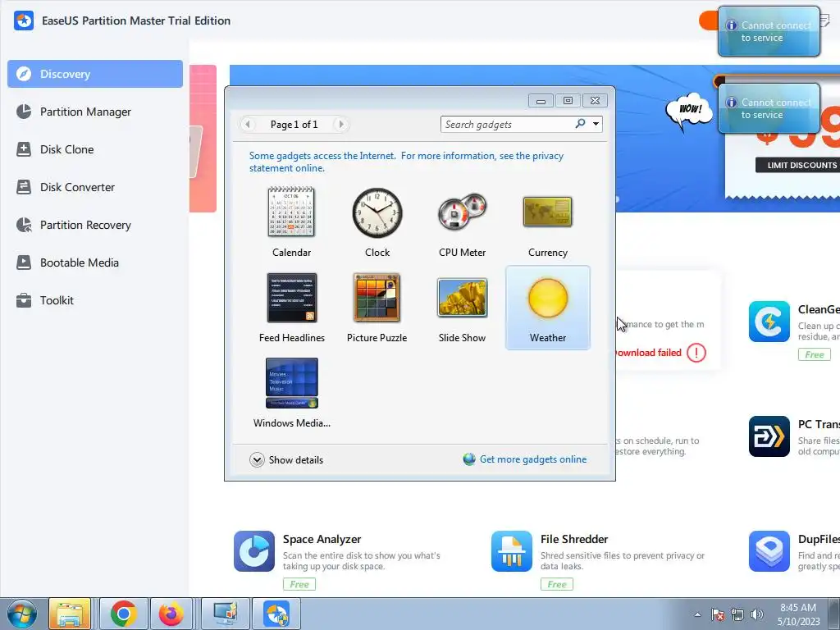Screen dimensions: 840x630
Task: Click the Download failed text
Action: [648, 353]
